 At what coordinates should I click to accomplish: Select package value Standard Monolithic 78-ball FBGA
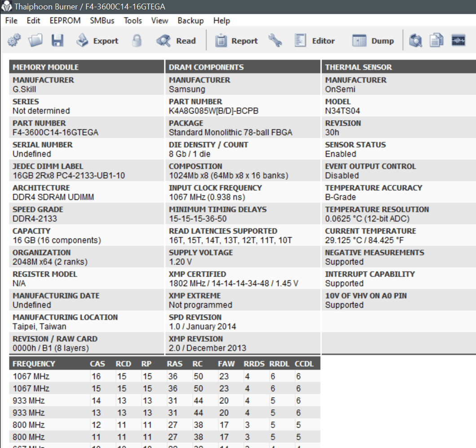pos(231,133)
